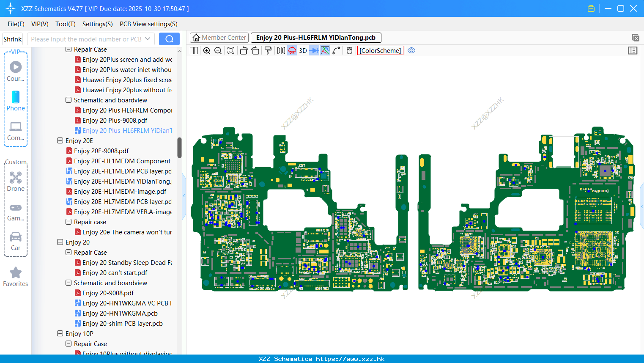This screenshot has width=644, height=363.
Task: Collapse the Enjoy 20 Plus Schematic and boardview folder
Action: 69,100
